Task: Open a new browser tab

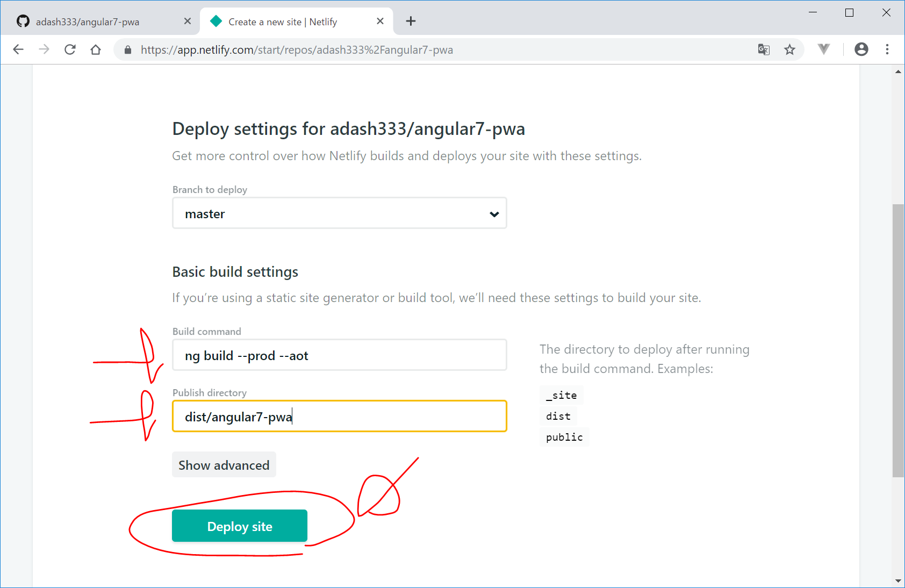Action: coord(411,21)
